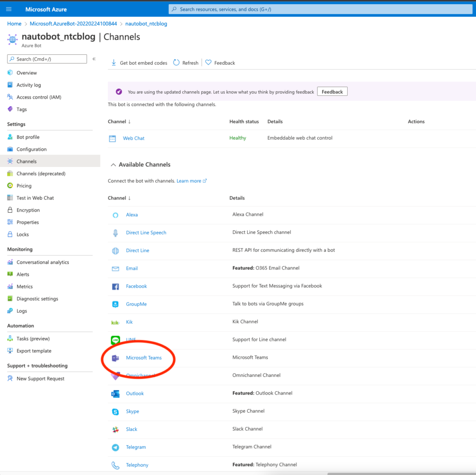The height and width of the screenshot is (475, 476).
Task: Click the Email envelope icon
Action: 115,268
